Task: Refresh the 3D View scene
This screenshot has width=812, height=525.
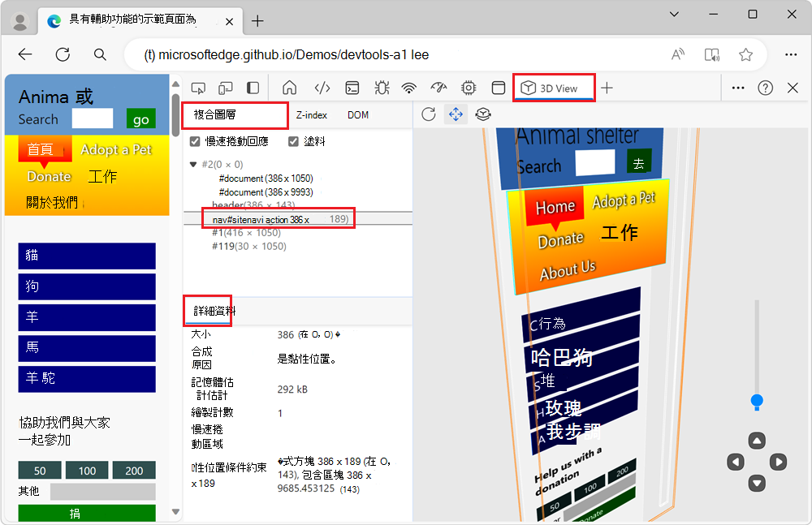Action: click(x=429, y=114)
